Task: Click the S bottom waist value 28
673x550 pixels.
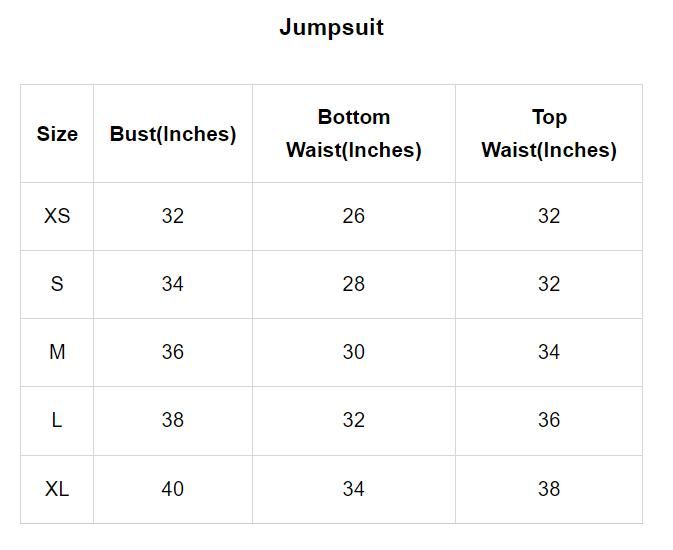Action: (x=354, y=284)
